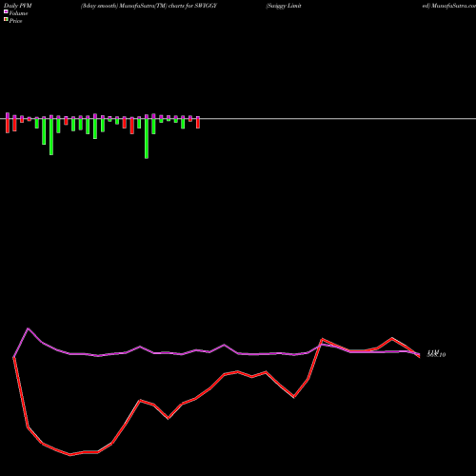Click the Price legend color swatch

point(6,20)
